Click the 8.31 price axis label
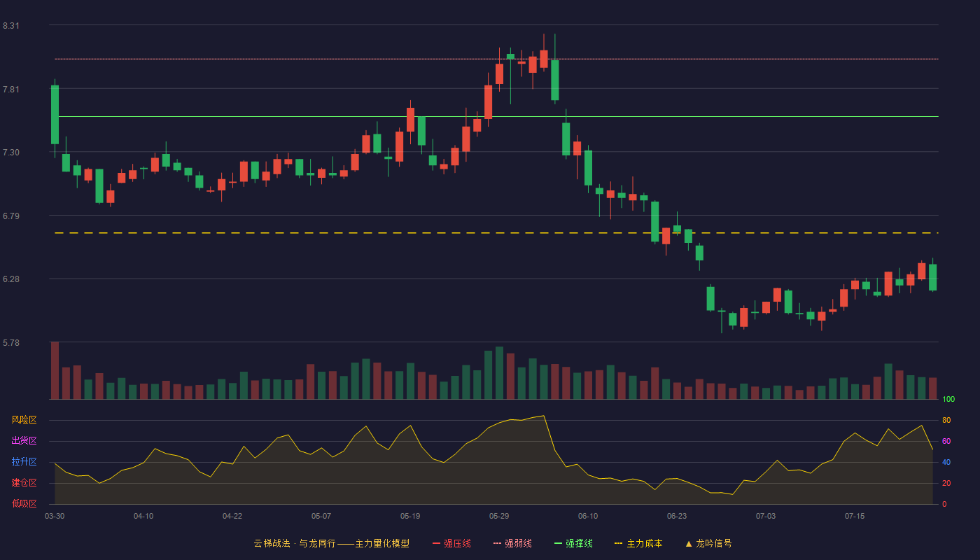 point(11,26)
